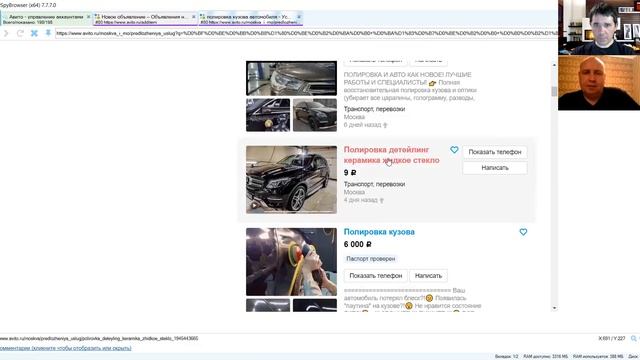Click the 'ПОЛИРОВКА И АВТО КАК НОВОЕ' description
The height and width of the screenshot is (360, 640).
(x=410, y=86)
